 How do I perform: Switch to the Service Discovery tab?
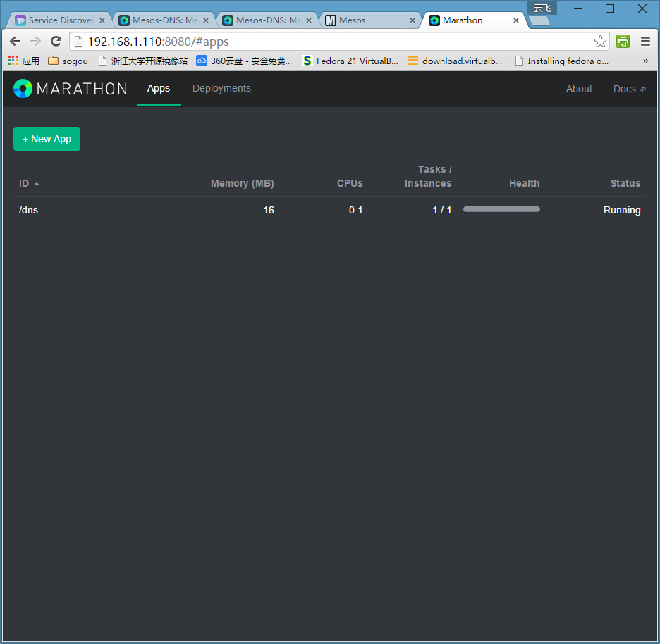(x=61, y=20)
